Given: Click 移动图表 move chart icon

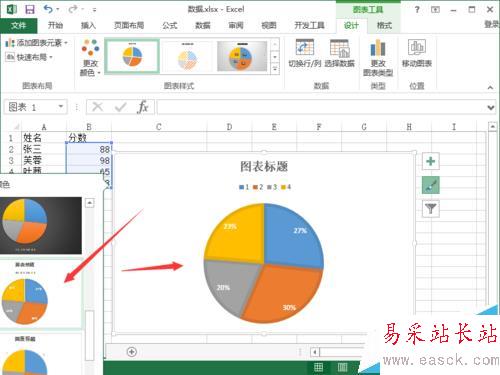Looking at the screenshot, I should (417, 53).
